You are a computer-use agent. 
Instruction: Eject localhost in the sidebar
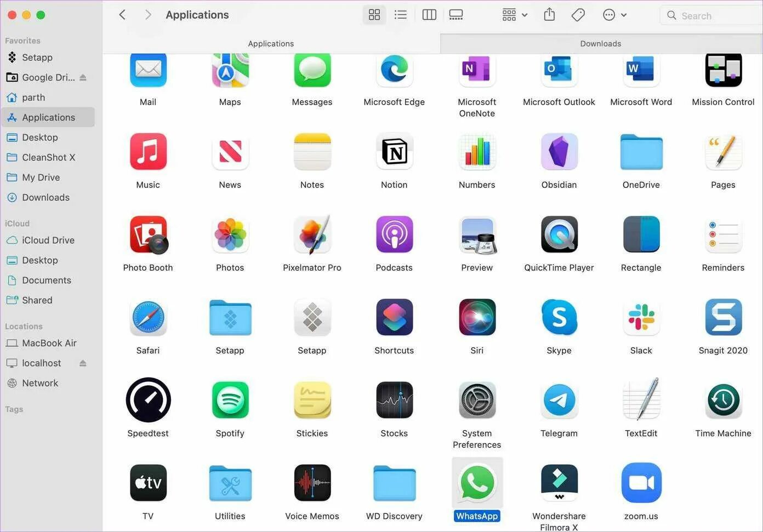pos(83,363)
